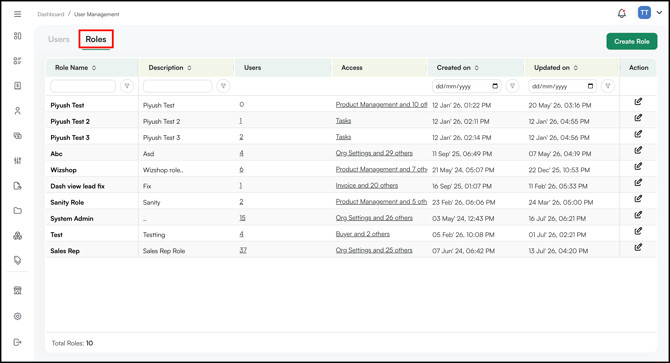
Task: Edit the Dash view lead fix role
Action: [x=638, y=183]
